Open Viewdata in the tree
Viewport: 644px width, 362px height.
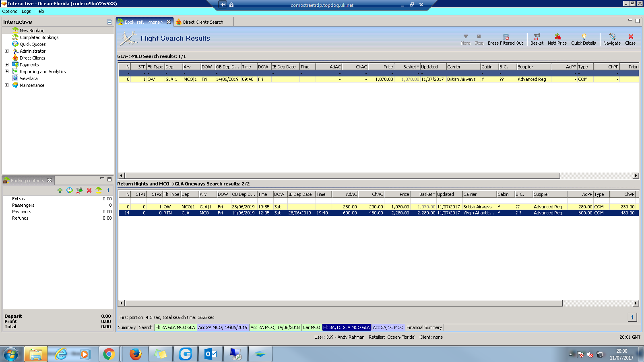[x=29, y=78]
